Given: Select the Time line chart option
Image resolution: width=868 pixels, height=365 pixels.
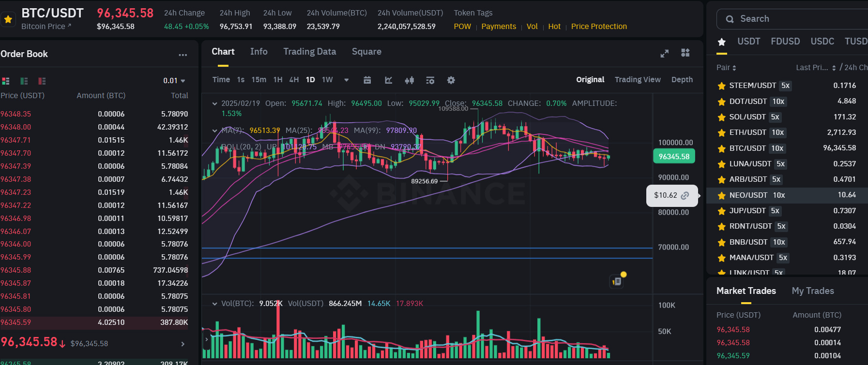Looking at the screenshot, I should click(221, 80).
